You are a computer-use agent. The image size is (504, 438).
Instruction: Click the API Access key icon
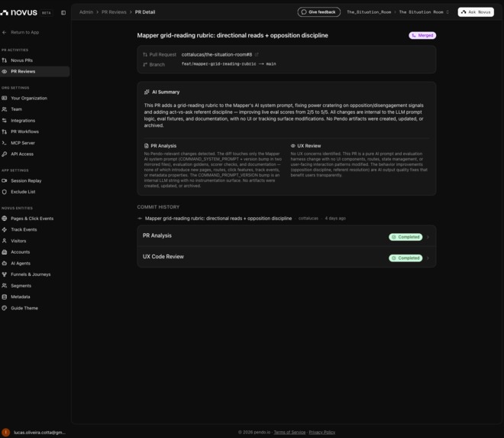pyautogui.click(x=4, y=154)
